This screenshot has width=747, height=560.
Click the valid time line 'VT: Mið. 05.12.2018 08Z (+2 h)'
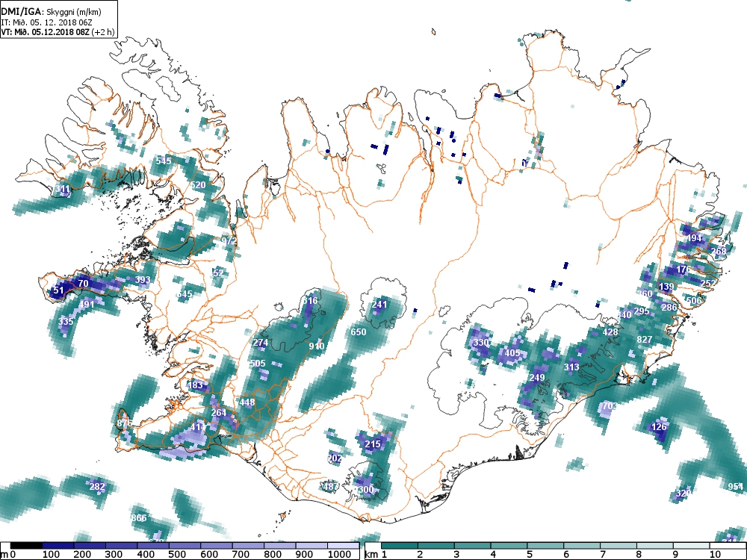(x=58, y=32)
